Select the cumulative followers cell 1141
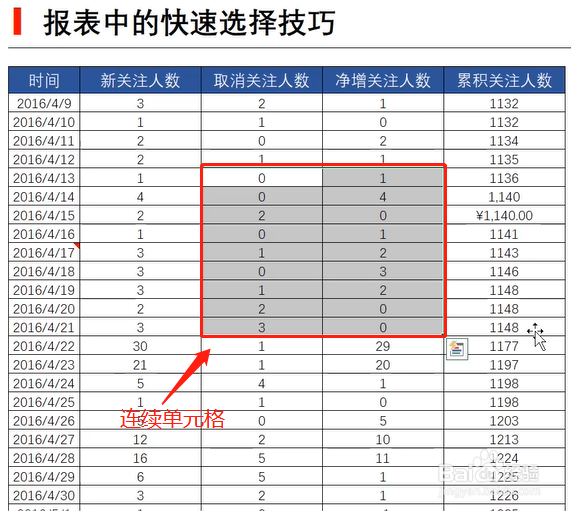The image size is (571, 511). (504, 234)
